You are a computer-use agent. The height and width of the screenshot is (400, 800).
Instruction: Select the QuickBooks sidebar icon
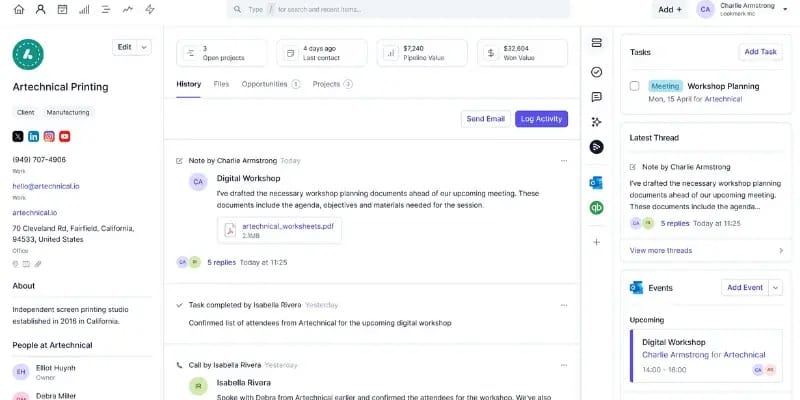[x=596, y=208]
